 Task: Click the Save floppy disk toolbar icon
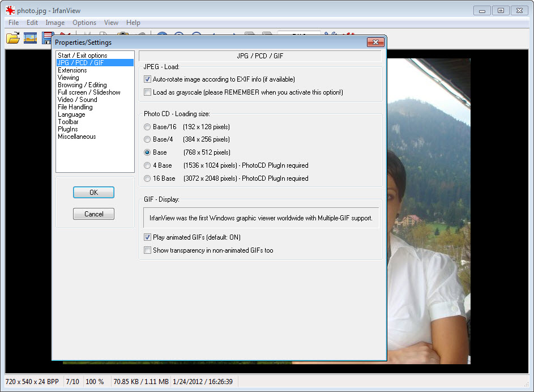47,38
